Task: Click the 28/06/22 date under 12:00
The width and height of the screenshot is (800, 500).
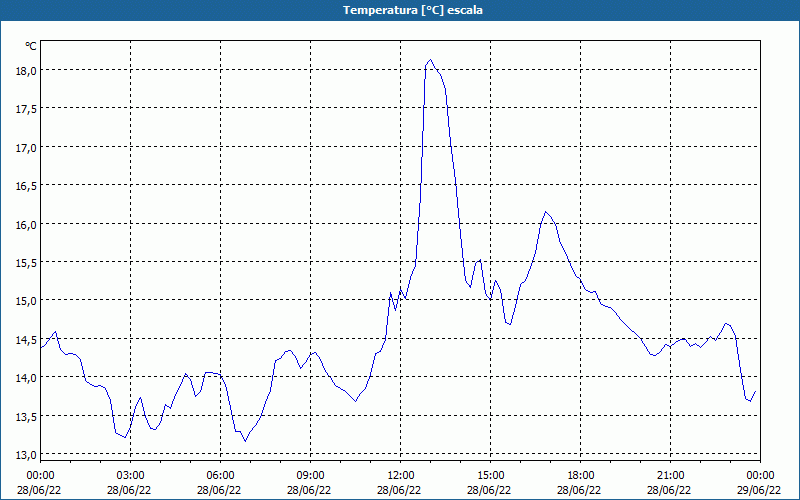Action: click(x=399, y=490)
